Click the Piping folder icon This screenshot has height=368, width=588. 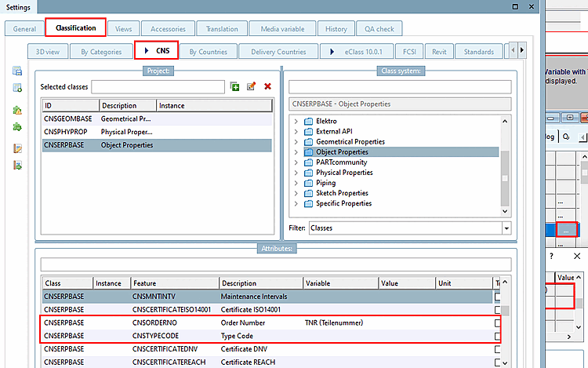[308, 183]
